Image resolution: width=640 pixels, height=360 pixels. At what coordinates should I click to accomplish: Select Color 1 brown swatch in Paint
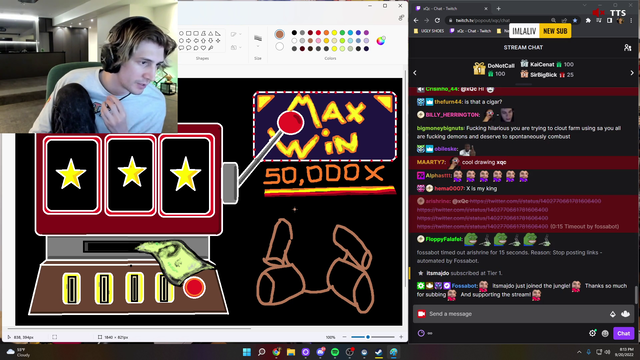click(x=280, y=34)
